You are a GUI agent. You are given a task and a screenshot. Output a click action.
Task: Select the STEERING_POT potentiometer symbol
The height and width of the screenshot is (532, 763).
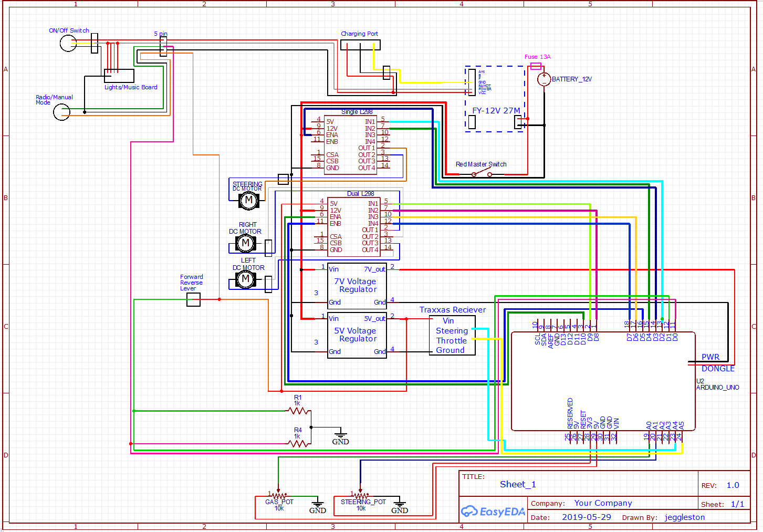361,496
